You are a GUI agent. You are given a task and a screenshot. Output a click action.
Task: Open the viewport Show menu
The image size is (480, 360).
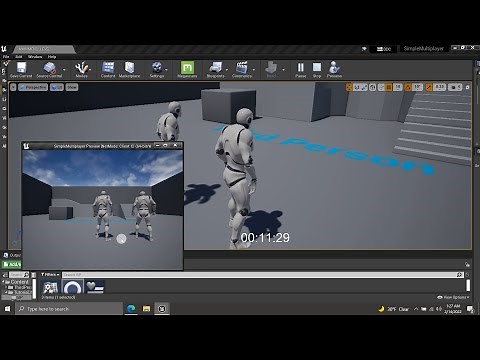[x=72, y=87]
